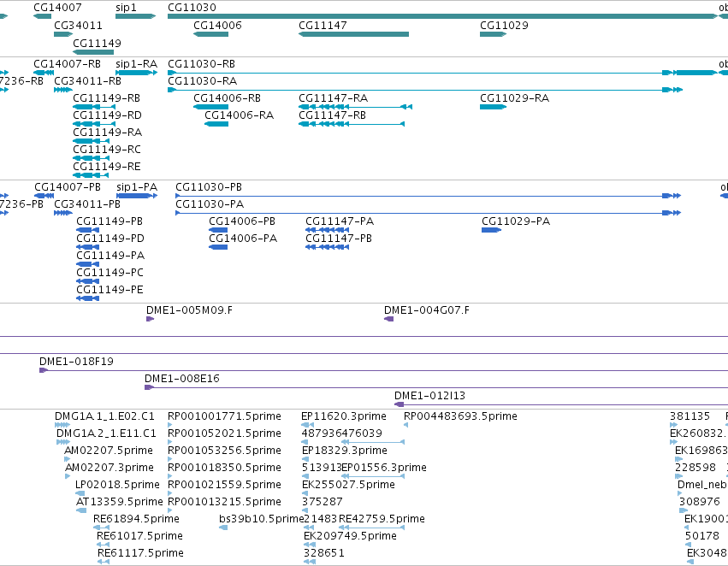The height and width of the screenshot is (566, 728).
Task: Click BAC clone DME1-008E16
Action: (436, 387)
